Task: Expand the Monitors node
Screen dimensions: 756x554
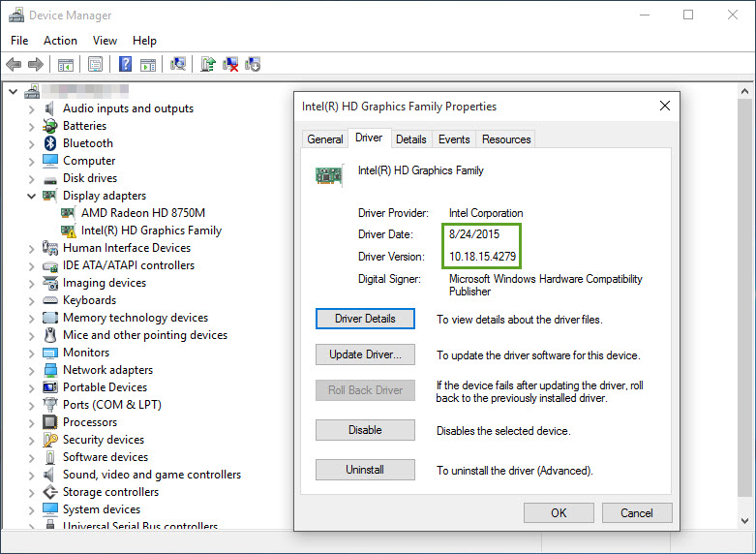Action: (32, 353)
